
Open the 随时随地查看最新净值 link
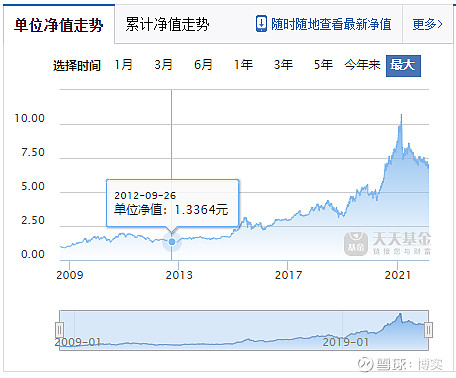point(331,24)
